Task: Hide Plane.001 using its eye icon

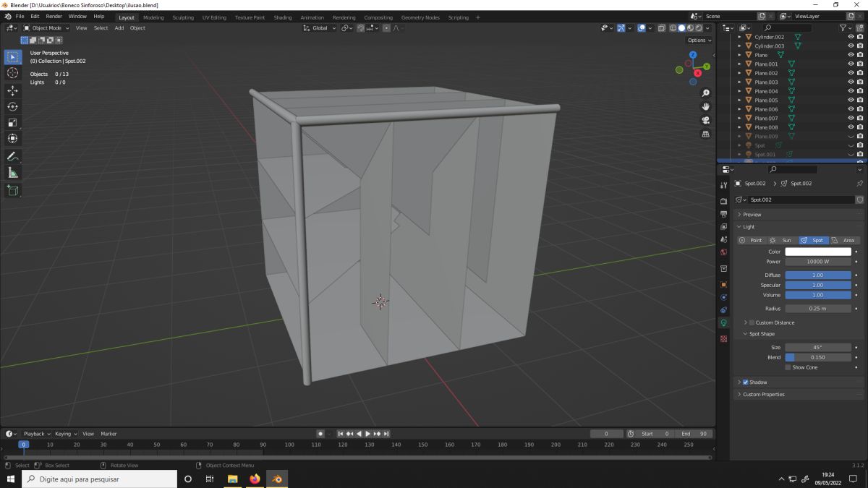Action: [851, 64]
